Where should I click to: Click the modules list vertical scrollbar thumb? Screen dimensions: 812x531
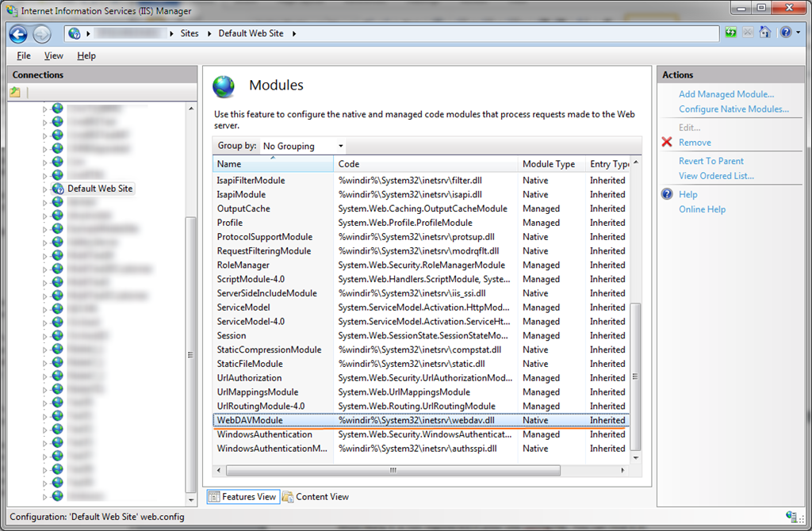click(636, 376)
